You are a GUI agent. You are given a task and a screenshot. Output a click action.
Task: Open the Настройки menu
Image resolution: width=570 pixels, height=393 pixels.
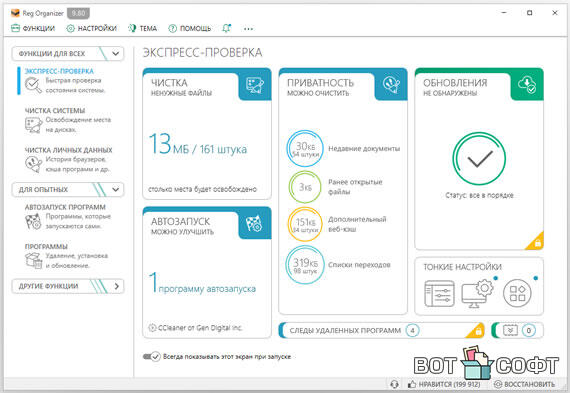[x=92, y=28]
